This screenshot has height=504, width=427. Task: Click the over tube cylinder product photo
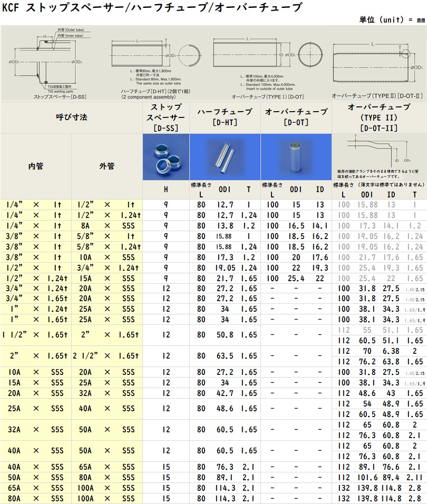[x=296, y=157]
